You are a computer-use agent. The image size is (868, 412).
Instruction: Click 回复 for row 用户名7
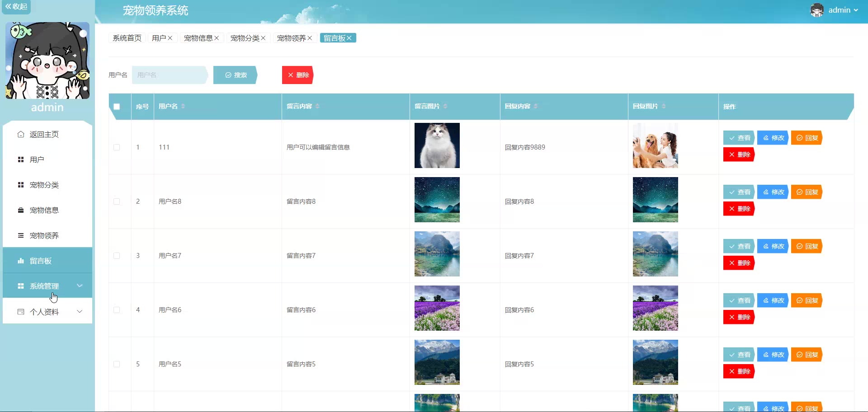(807, 246)
